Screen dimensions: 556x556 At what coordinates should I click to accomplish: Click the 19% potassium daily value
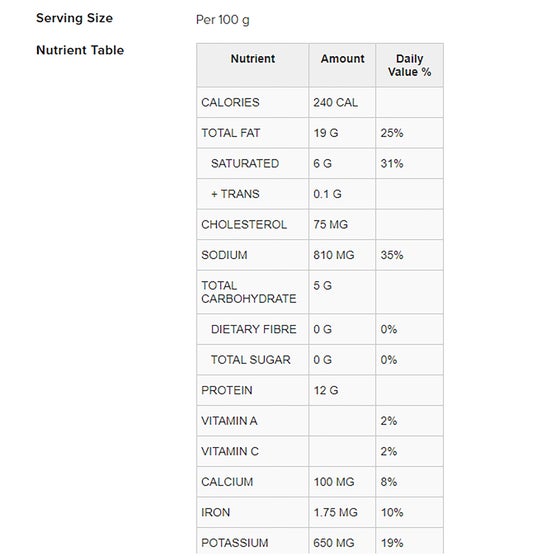pyautogui.click(x=392, y=543)
